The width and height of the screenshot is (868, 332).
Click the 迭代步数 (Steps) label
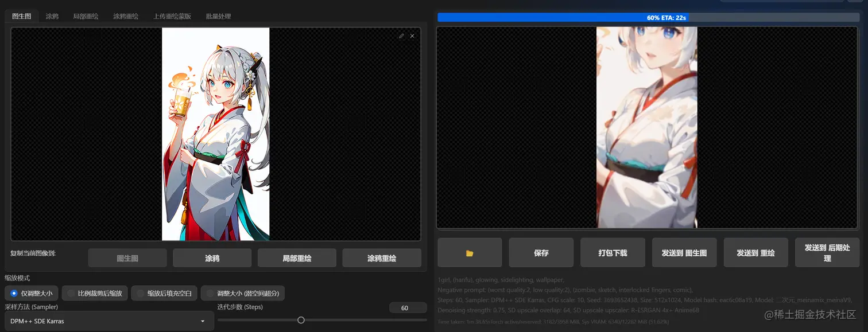(241, 307)
